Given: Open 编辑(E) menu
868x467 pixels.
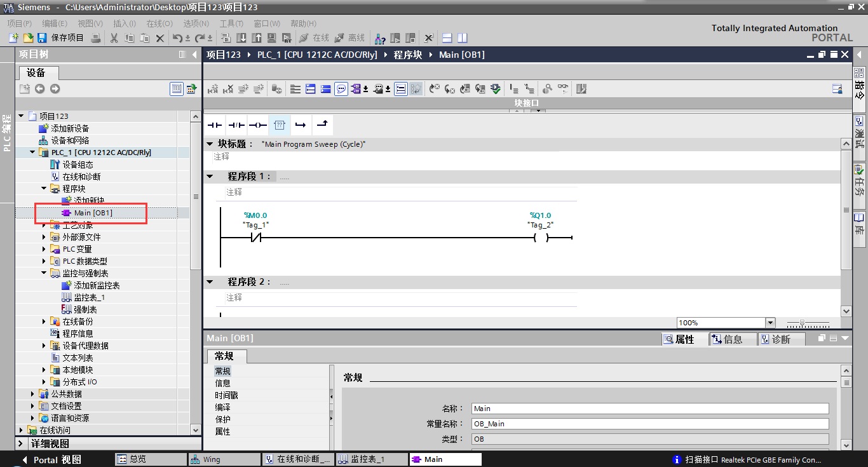Looking at the screenshot, I should (55, 24).
